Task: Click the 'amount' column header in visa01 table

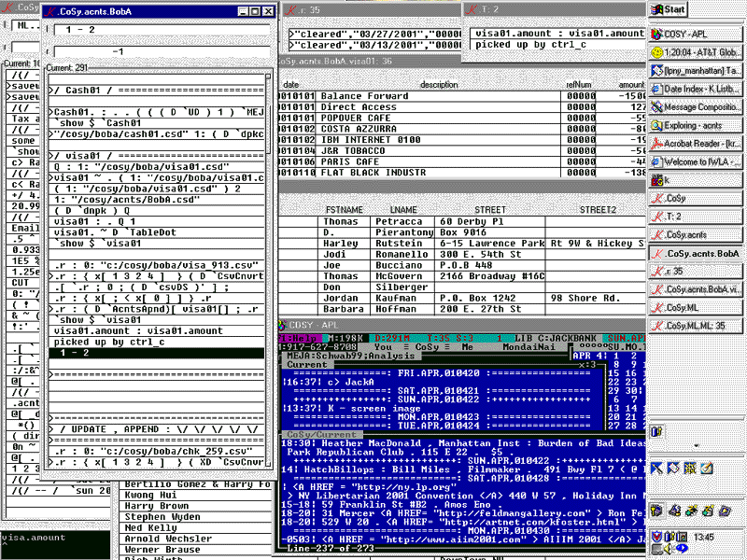Action: click(631, 85)
